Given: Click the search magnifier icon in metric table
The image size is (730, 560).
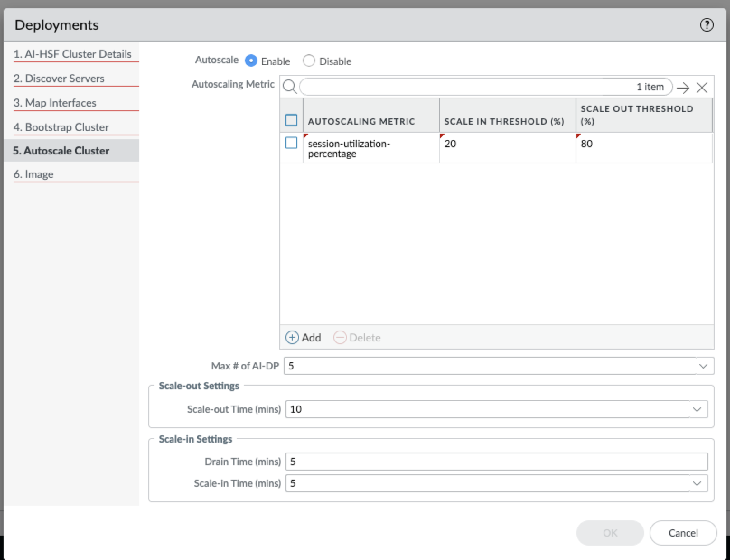Looking at the screenshot, I should 290,87.
